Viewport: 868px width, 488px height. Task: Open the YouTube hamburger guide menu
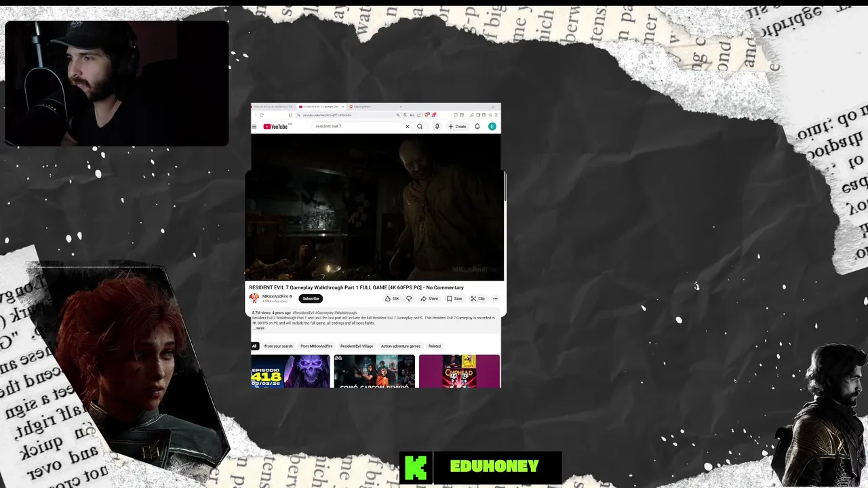pyautogui.click(x=254, y=127)
